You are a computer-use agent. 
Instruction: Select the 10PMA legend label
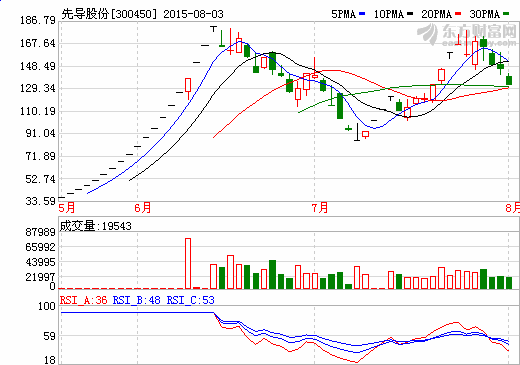pyautogui.click(x=389, y=14)
